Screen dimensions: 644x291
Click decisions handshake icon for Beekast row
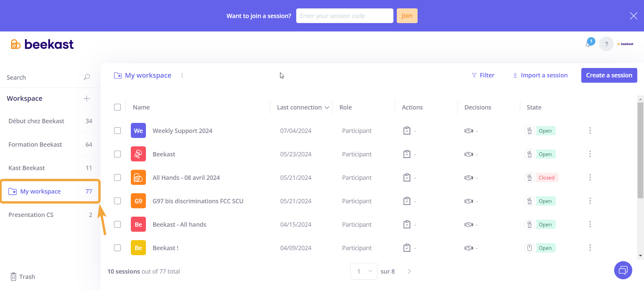(469, 154)
